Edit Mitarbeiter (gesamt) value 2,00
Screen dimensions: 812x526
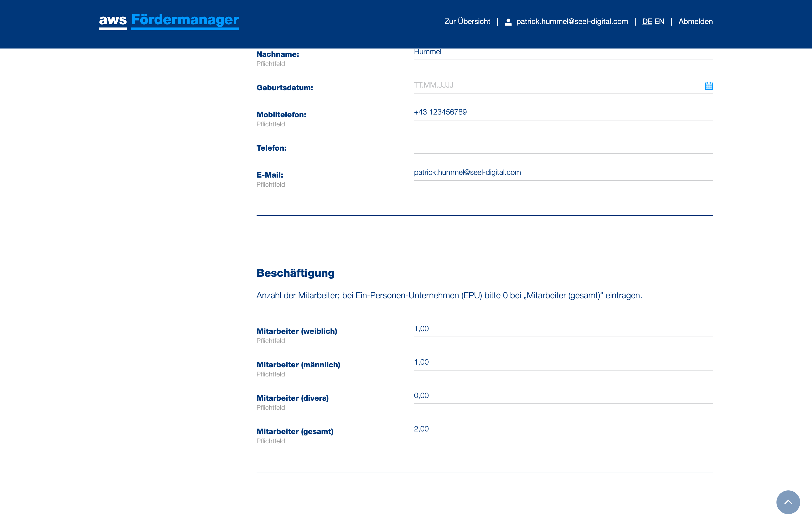tap(563, 429)
